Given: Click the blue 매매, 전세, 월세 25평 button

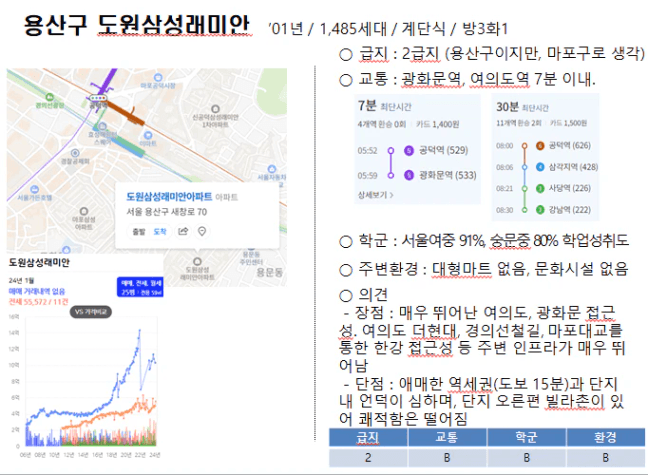Looking at the screenshot, I should 140,286.
